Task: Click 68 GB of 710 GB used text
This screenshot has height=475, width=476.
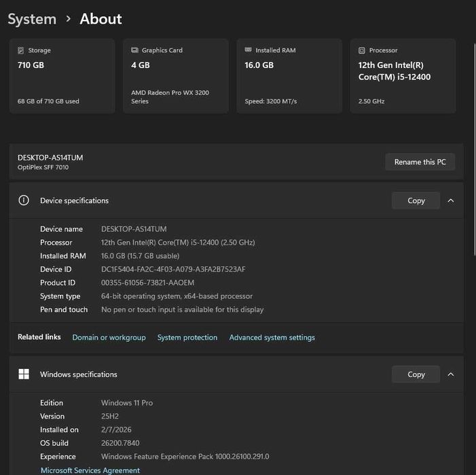Action: (x=48, y=101)
